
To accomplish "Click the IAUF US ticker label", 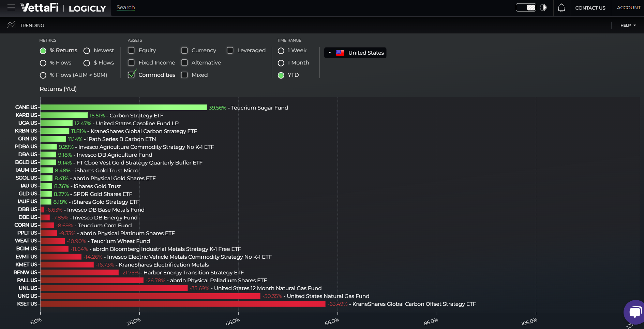I will pos(28,201).
